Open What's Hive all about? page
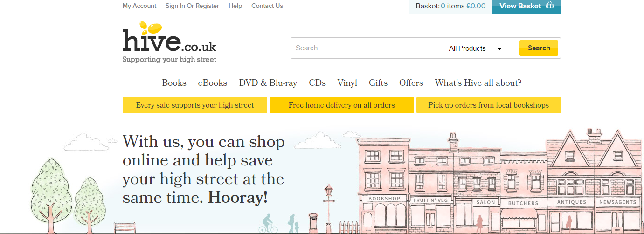The width and height of the screenshot is (644, 234). click(x=478, y=83)
